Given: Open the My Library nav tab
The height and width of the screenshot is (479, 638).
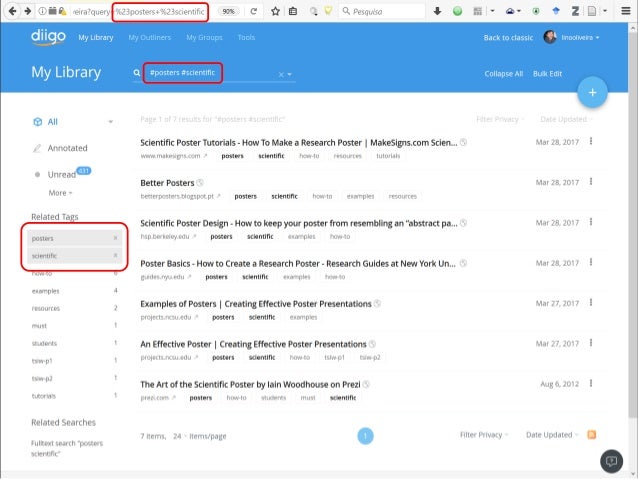Looking at the screenshot, I should tap(96, 37).
